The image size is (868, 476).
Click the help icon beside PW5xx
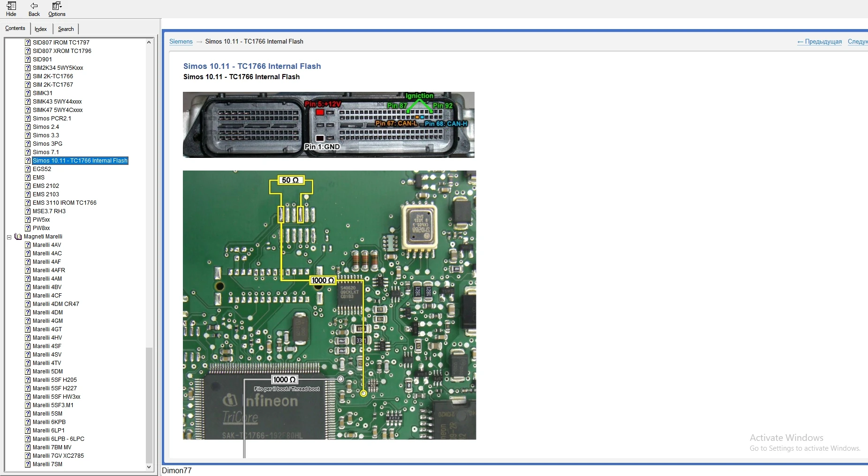pyautogui.click(x=28, y=220)
